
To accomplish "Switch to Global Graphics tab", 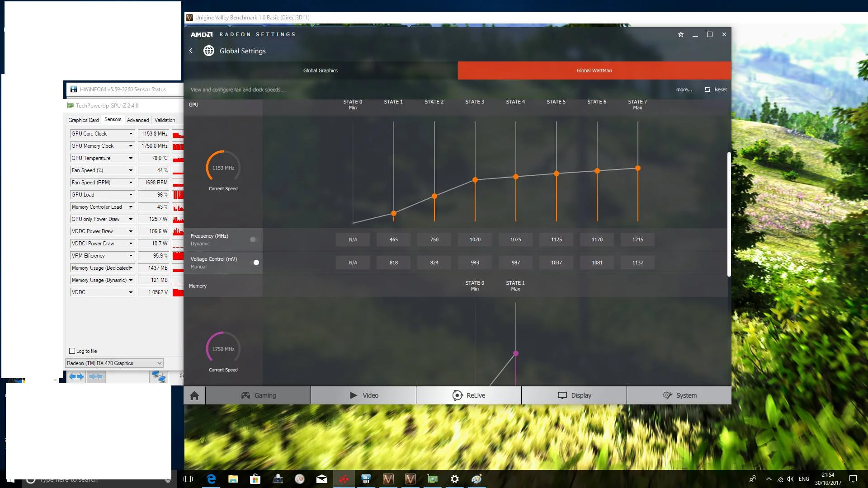I will (321, 70).
